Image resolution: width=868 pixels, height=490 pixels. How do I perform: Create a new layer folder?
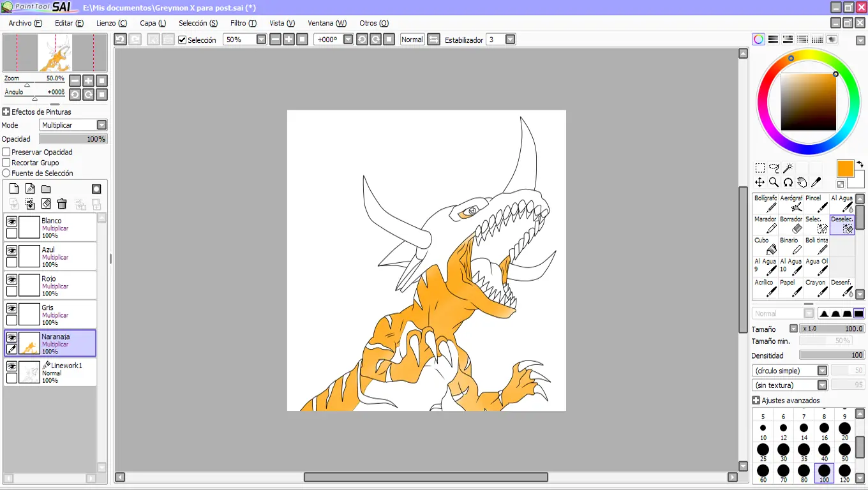coord(46,189)
